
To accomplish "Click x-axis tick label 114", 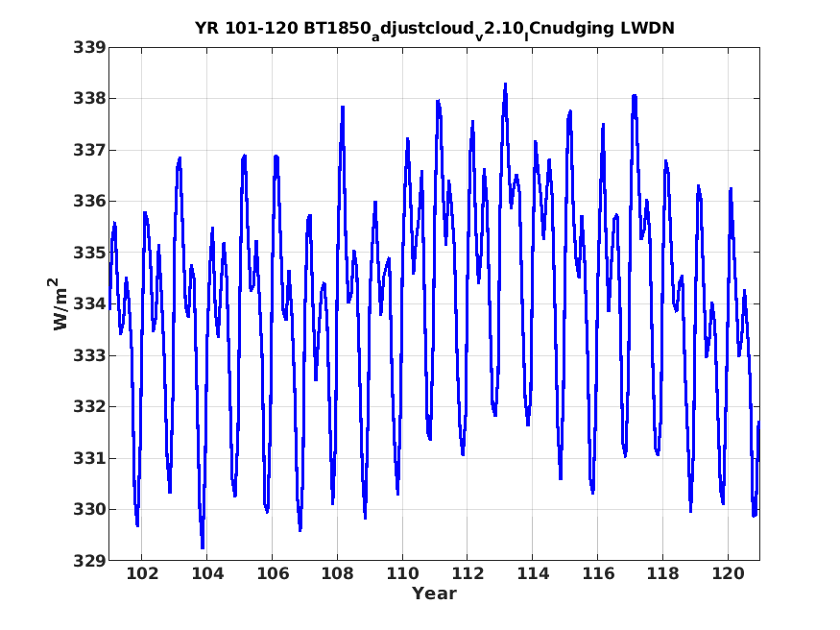I will tap(533, 573).
